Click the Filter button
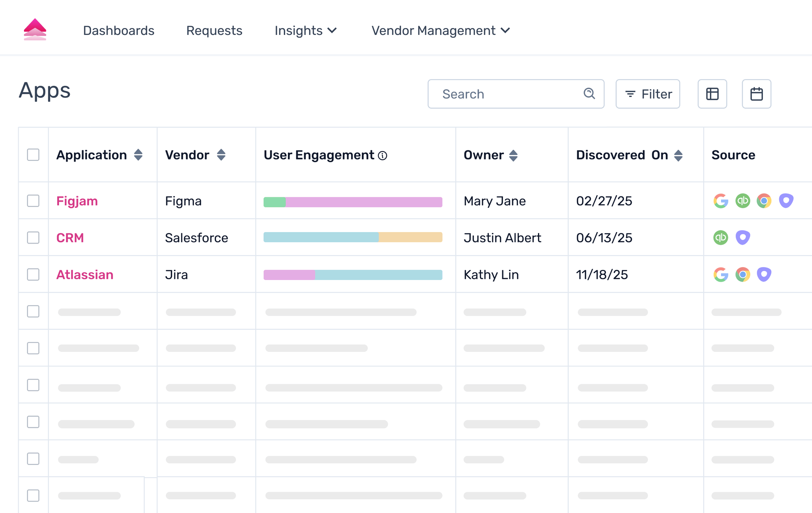This screenshot has height=513, width=812. point(648,94)
